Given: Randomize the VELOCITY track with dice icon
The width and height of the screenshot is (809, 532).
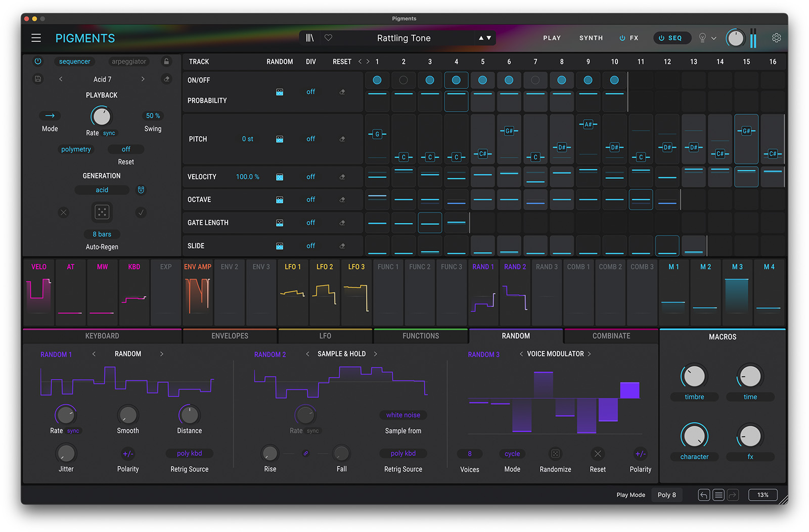Looking at the screenshot, I should pos(280,177).
